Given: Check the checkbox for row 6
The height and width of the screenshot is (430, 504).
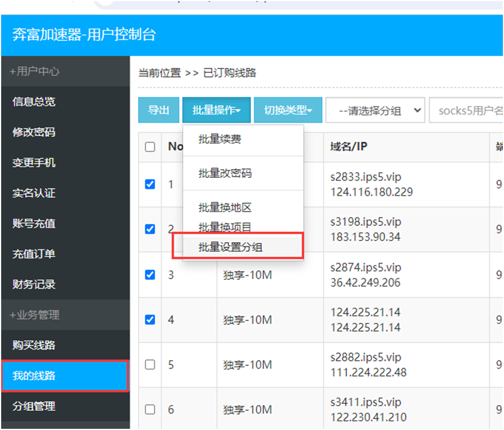Looking at the screenshot, I should pos(150,409).
